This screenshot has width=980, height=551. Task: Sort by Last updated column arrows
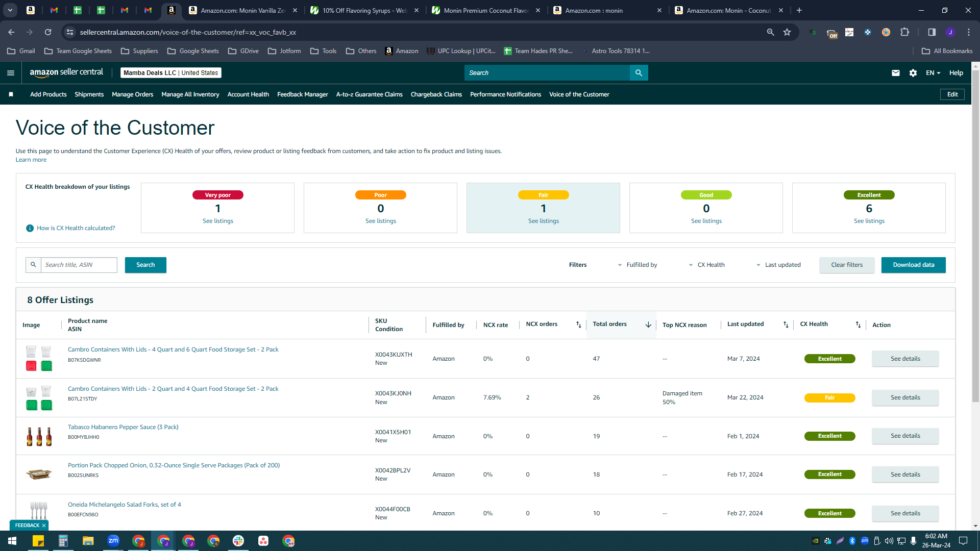pos(786,324)
